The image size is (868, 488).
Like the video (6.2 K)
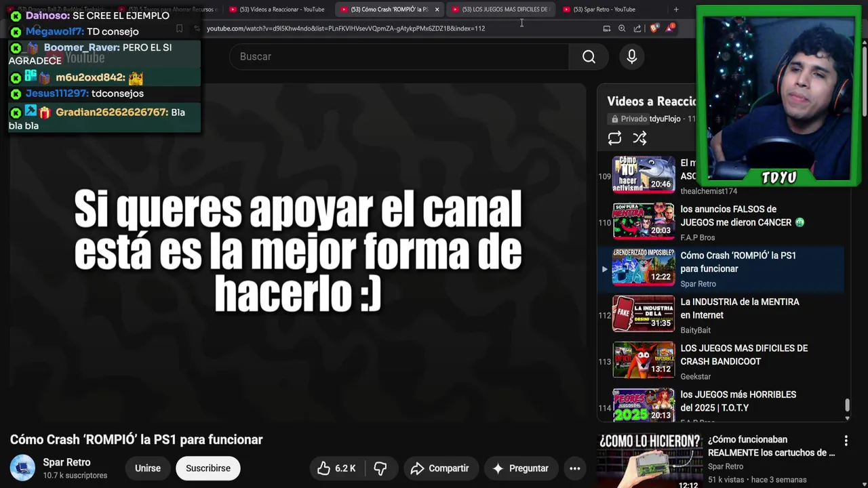(337, 468)
